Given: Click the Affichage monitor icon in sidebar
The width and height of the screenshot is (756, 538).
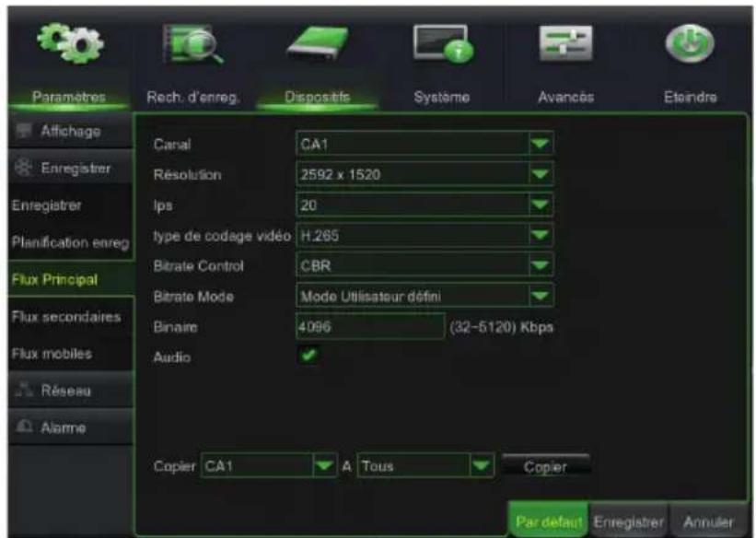Looking at the screenshot, I should click(24, 130).
